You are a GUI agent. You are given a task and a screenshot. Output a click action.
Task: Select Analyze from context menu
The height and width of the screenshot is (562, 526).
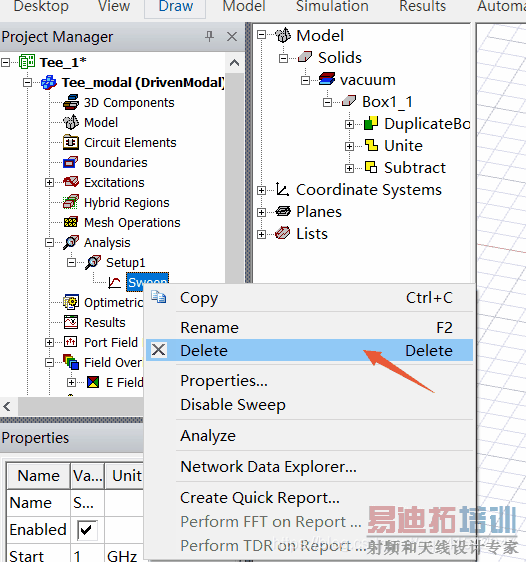click(310, 435)
